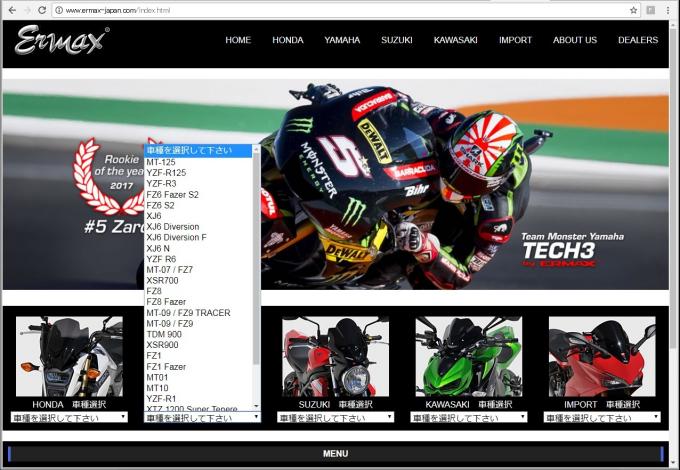Open the DEALERS navigation link

coord(637,40)
